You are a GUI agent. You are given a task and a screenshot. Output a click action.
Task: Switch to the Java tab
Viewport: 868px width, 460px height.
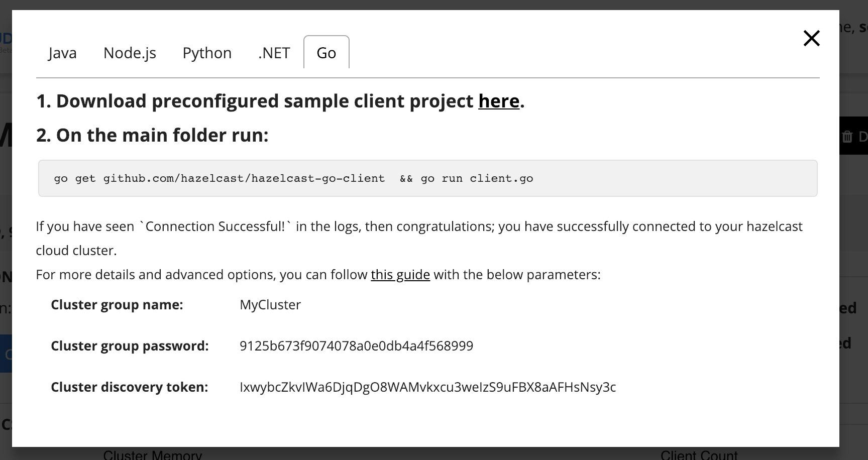(x=63, y=53)
